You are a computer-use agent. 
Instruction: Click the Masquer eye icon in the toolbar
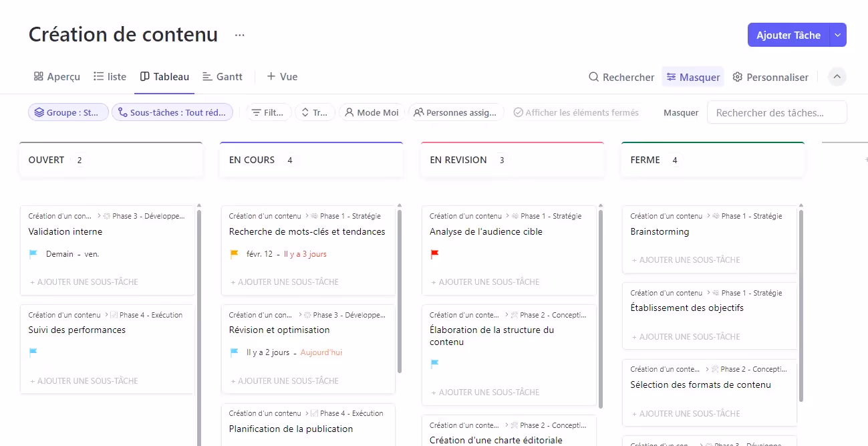(674, 77)
